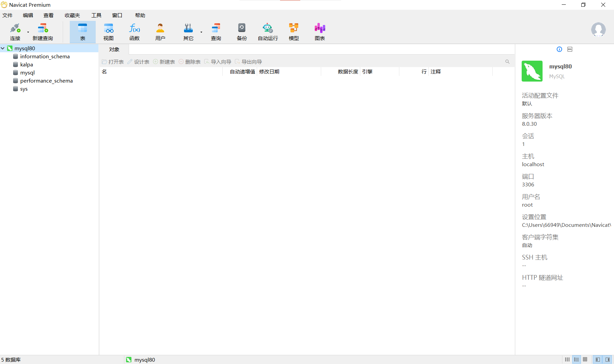Show 函数 (Function) objects
614x364 pixels.
[x=134, y=32]
